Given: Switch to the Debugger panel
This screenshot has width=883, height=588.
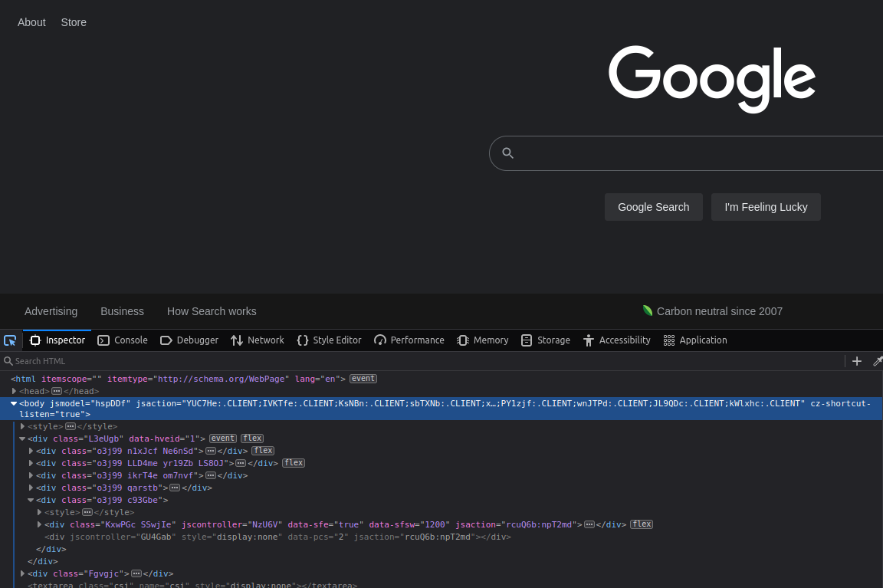Looking at the screenshot, I should click(x=189, y=340).
